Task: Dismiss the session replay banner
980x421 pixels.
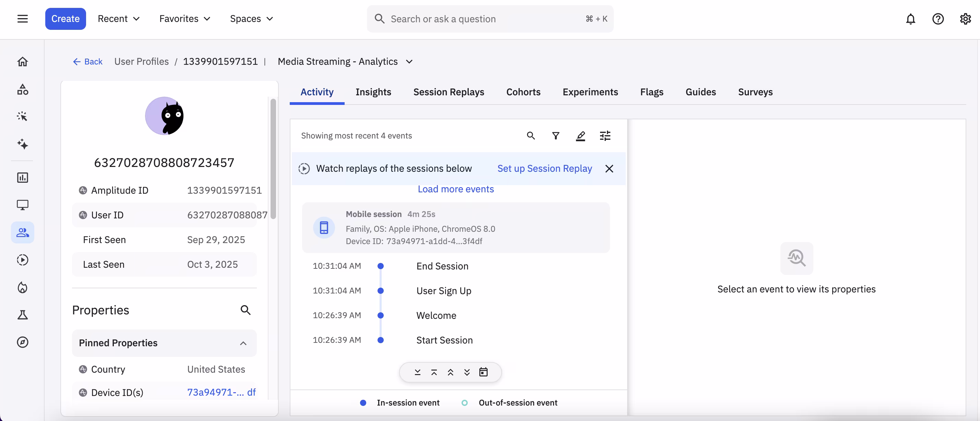Action: (609, 168)
